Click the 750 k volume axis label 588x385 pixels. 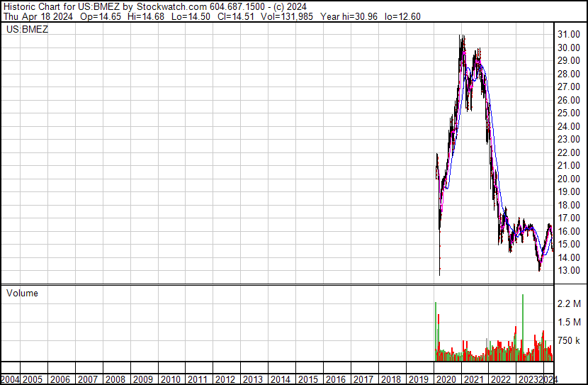pos(570,341)
